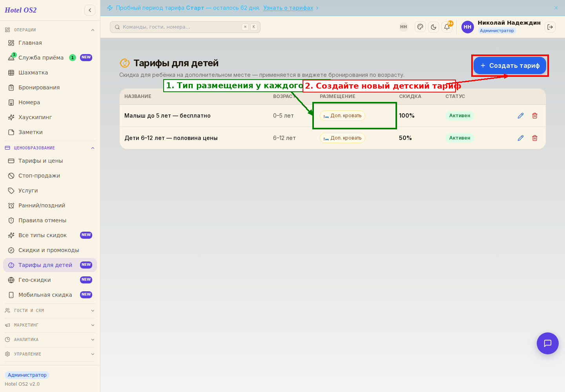Click the logout icon

pyautogui.click(x=550, y=27)
